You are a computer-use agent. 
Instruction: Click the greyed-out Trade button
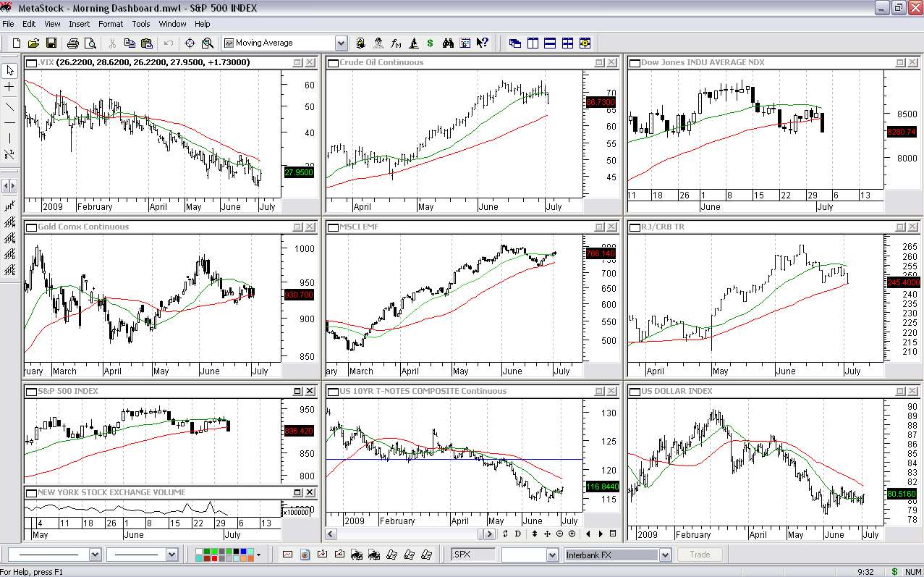(x=700, y=555)
